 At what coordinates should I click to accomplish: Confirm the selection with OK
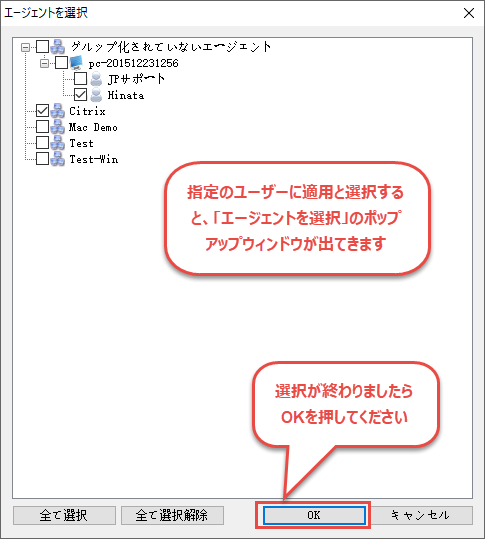click(314, 515)
